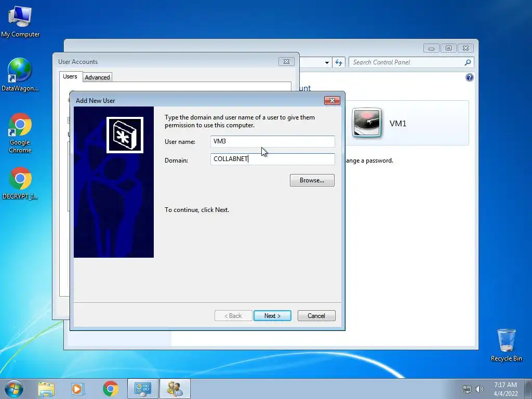Image resolution: width=532 pixels, height=399 pixels.
Task: Click the Cancel button
Action: [x=316, y=316]
